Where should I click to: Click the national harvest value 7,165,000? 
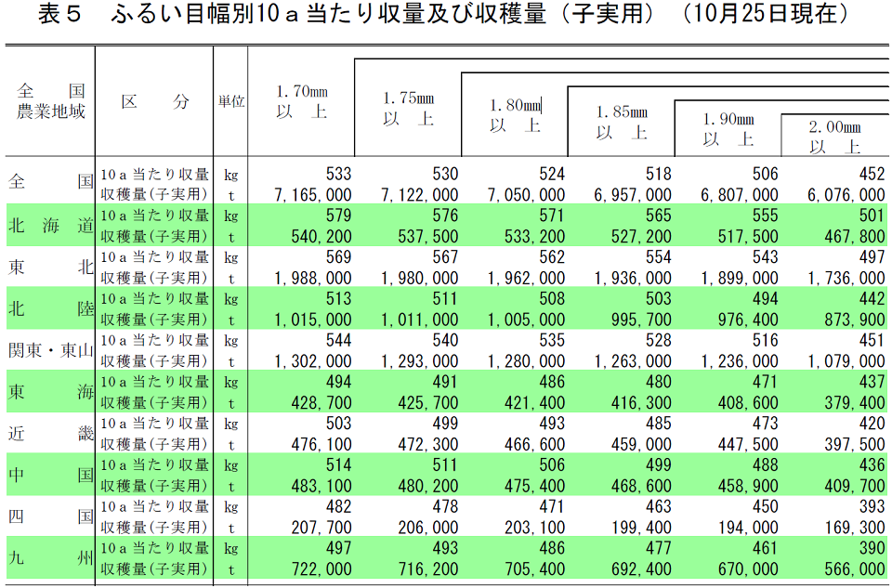coord(313,195)
